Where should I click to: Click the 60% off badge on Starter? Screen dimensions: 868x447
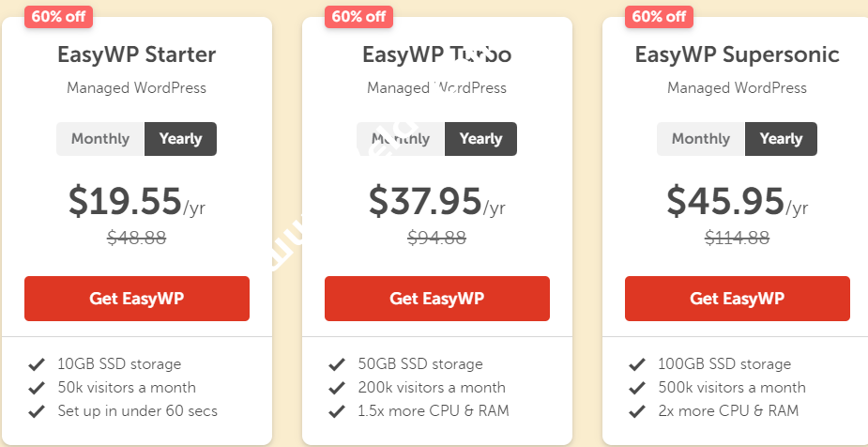click(61, 16)
